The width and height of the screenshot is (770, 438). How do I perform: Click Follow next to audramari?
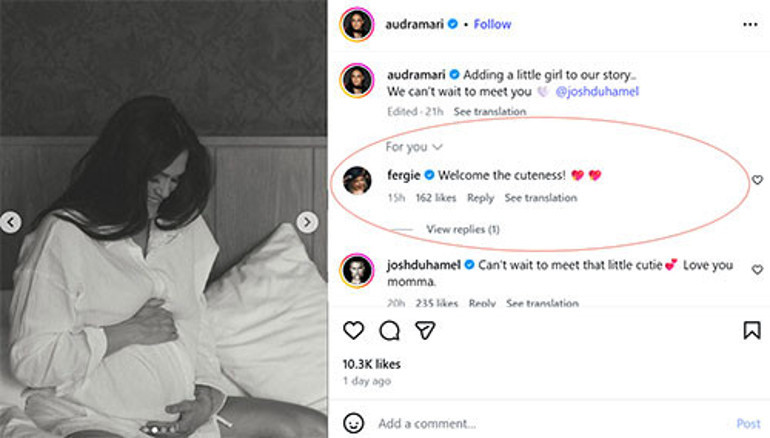pyautogui.click(x=493, y=24)
